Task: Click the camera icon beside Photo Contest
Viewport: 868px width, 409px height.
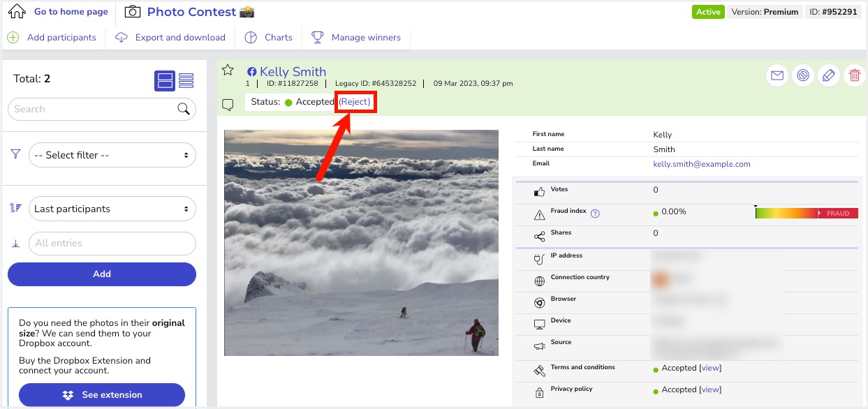Action: pos(133,12)
